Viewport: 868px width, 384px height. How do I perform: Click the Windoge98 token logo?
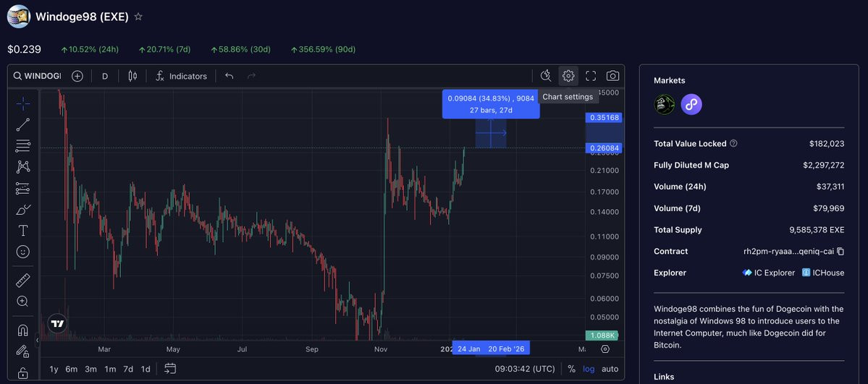pos(18,17)
